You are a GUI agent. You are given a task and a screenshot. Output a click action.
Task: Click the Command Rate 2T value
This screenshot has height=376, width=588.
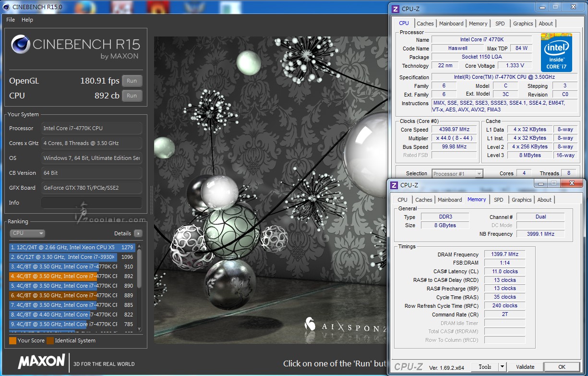504,315
